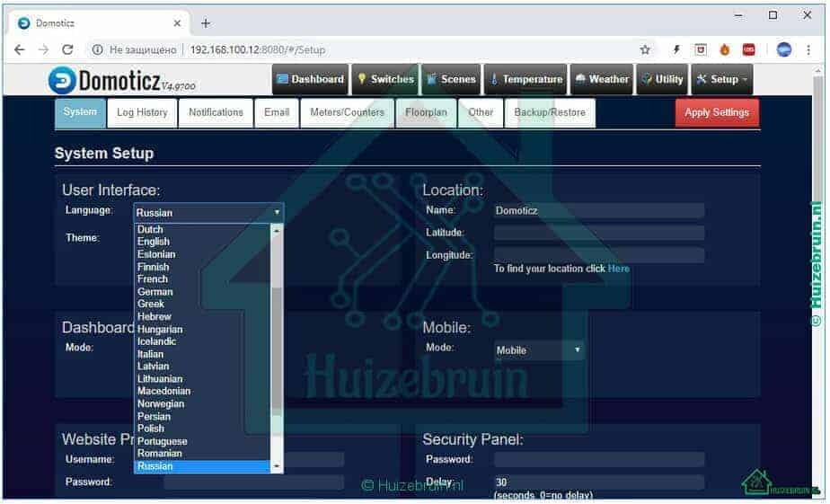Click the language list scroll-down arrow
Viewport: 830px width, 504px height.
point(277,466)
